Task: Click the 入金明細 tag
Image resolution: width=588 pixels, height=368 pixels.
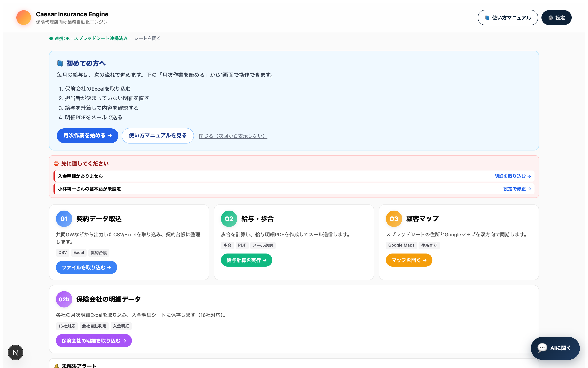Action: pos(121,326)
